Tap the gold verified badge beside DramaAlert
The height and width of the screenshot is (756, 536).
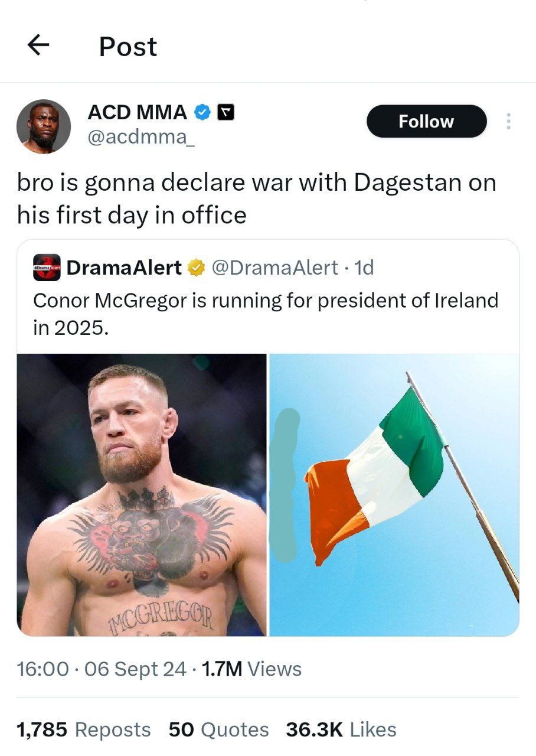point(195,268)
